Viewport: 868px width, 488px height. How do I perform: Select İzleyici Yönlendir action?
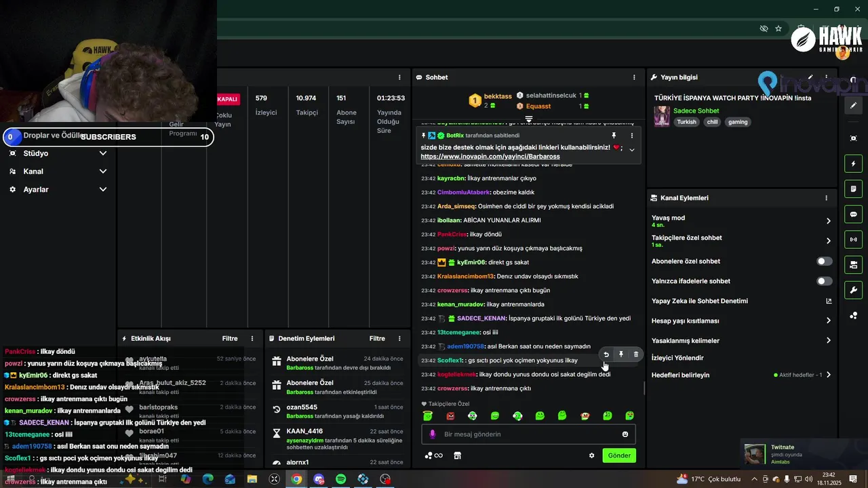pyautogui.click(x=677, y=358)
